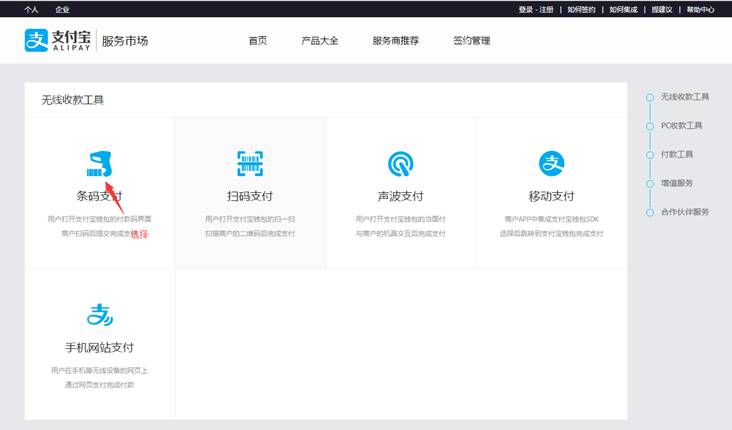Open the 如何签约 link
Image resolution: width=732 pixels, height=430 pixels.
tap(581, 9)
